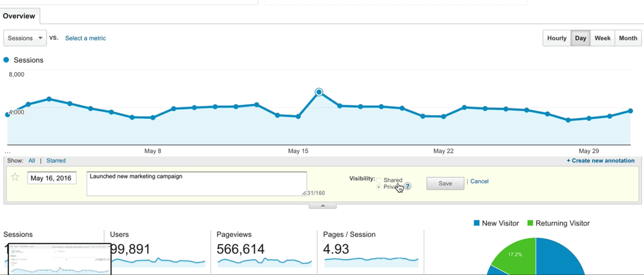Select Shared visibility radio button
The height and width of the screenshot is (275, 644).
379,180
